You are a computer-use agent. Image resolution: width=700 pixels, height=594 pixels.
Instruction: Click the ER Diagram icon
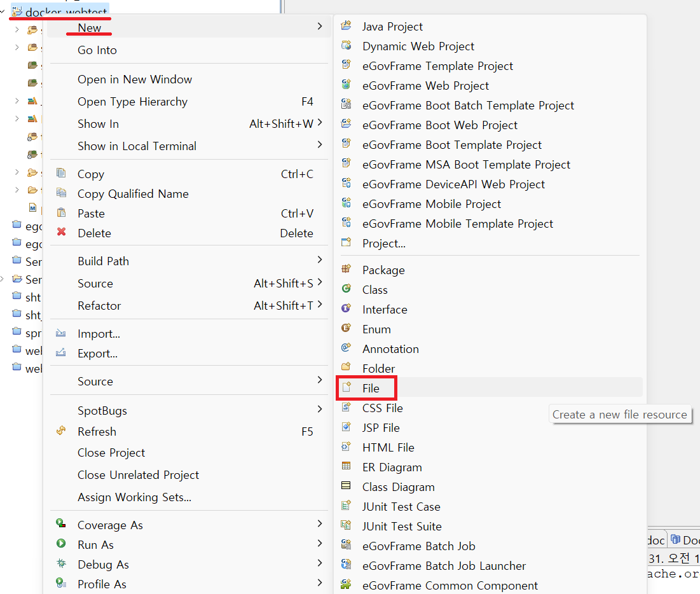pyautogui.click(x=346, y=467)
